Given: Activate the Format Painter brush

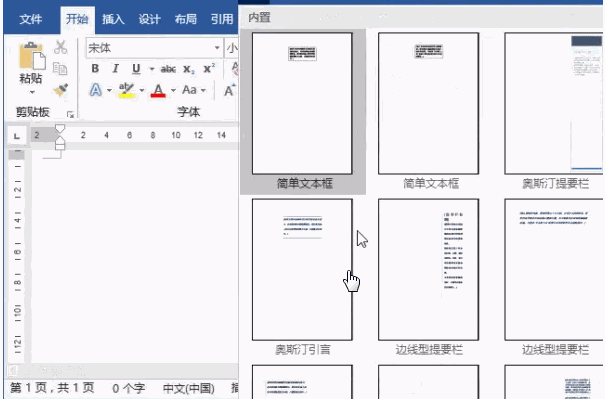Looking at the screenshot, I should [x=61, y=90].
